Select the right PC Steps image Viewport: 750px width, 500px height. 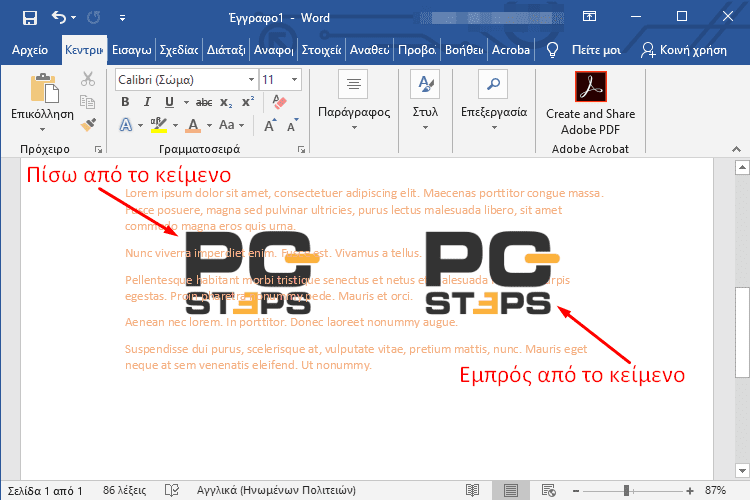(x=492, y=273)
